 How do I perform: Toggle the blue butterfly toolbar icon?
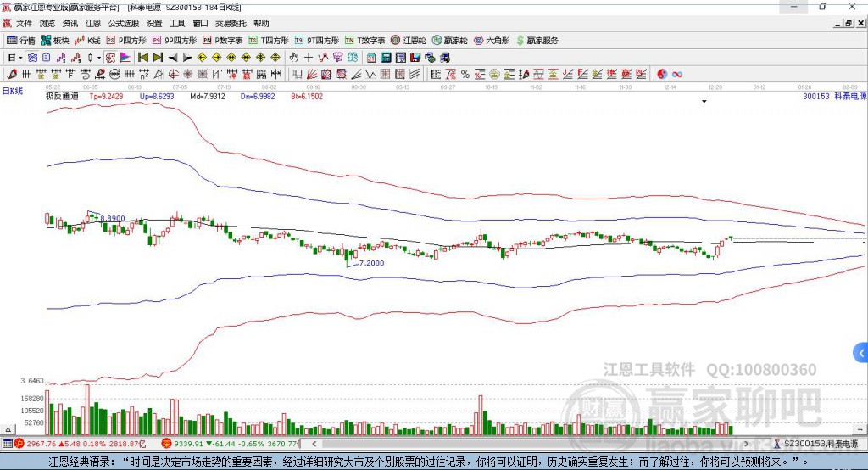(33, 58)
